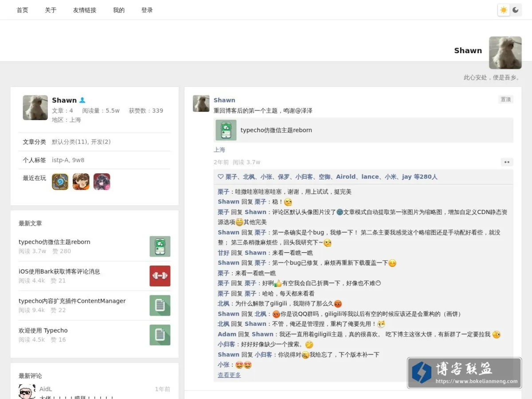Open article typecho仿微信主题reborn in 最新文章

click(x=55, y=242)
